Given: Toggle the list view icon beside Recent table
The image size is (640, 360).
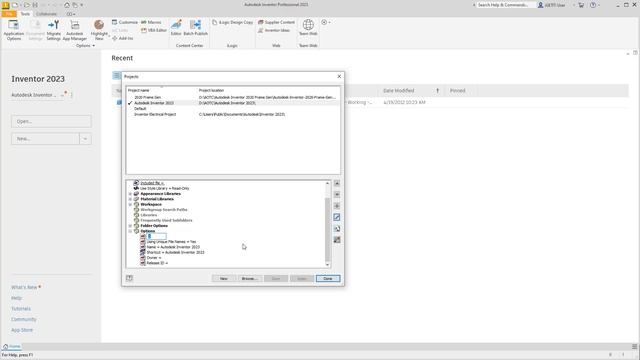Looking at the screenshot, I should click(116, 76).
